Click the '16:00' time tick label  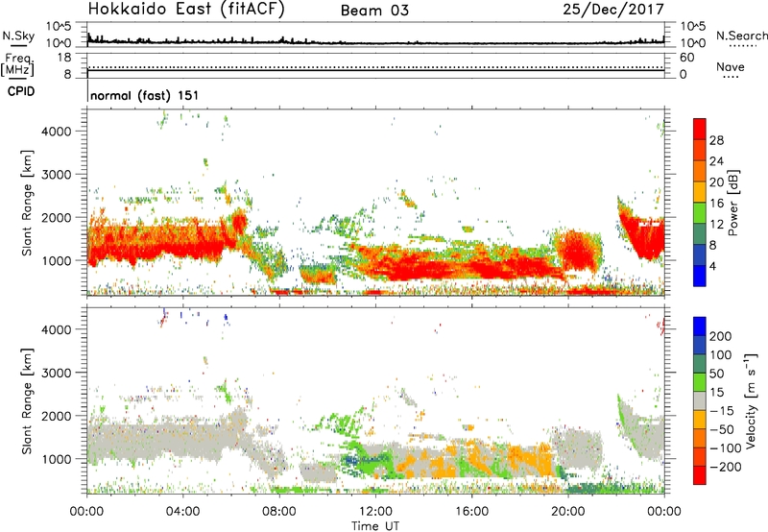[x=471, y=512]
